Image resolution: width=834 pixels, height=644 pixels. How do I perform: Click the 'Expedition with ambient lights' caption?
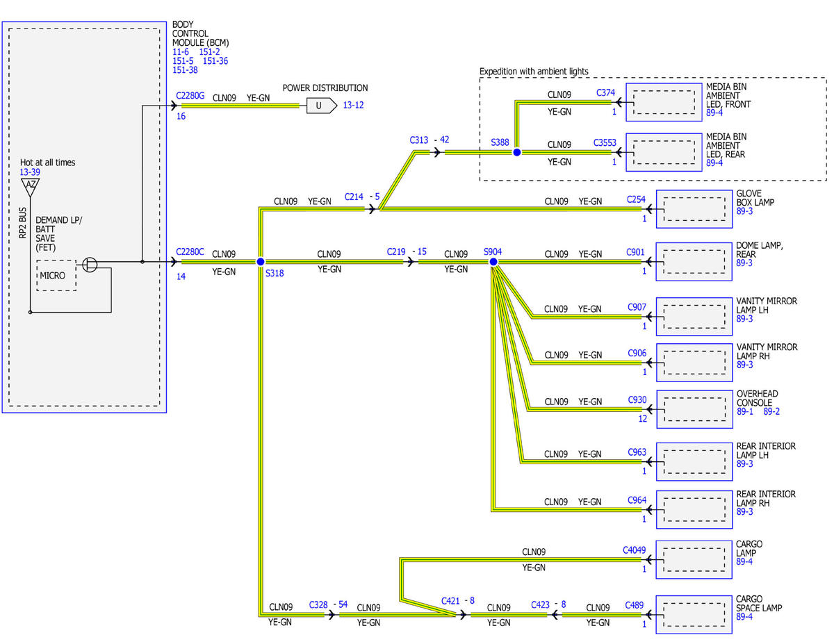(534, 72)
